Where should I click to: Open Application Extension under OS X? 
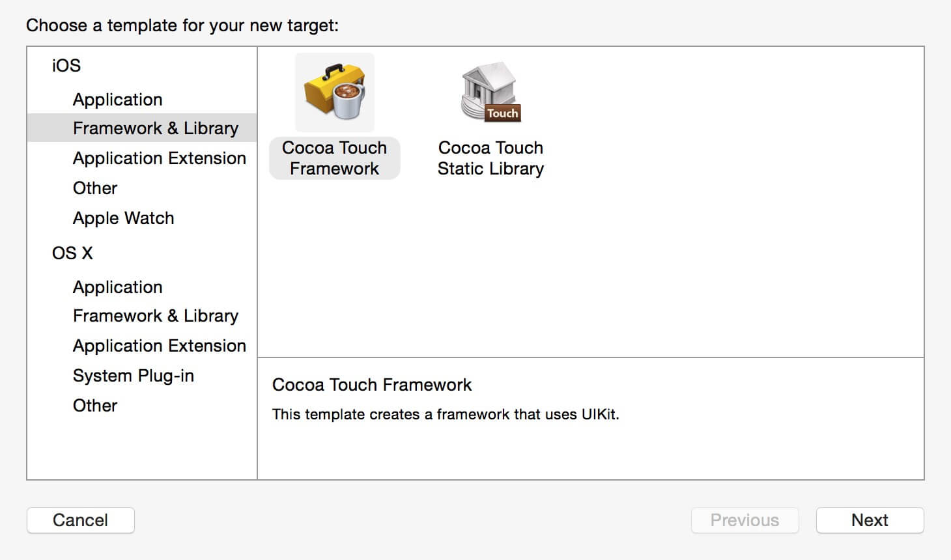coord(160,346)
